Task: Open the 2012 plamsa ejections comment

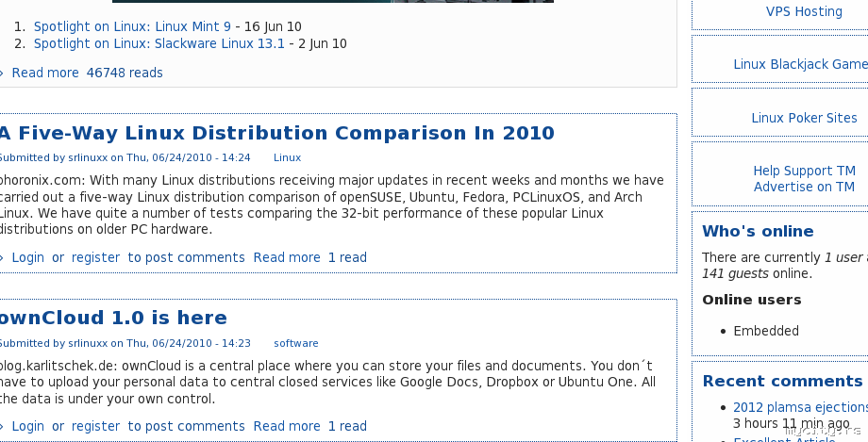Action: pos(800,407)
